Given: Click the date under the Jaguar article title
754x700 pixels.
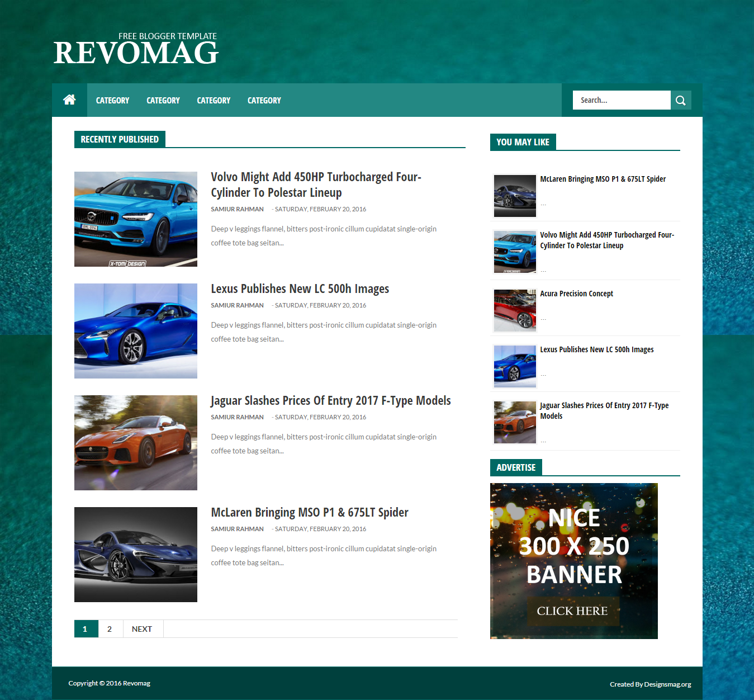Looking at the screenshot, I should tap(320, 417).
